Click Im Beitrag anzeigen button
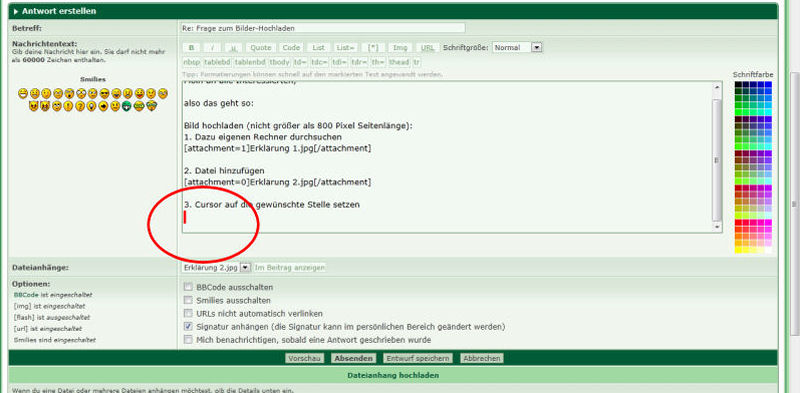This screenshot has width=800, height=393. pyautogui.click(x=289, y=267)
